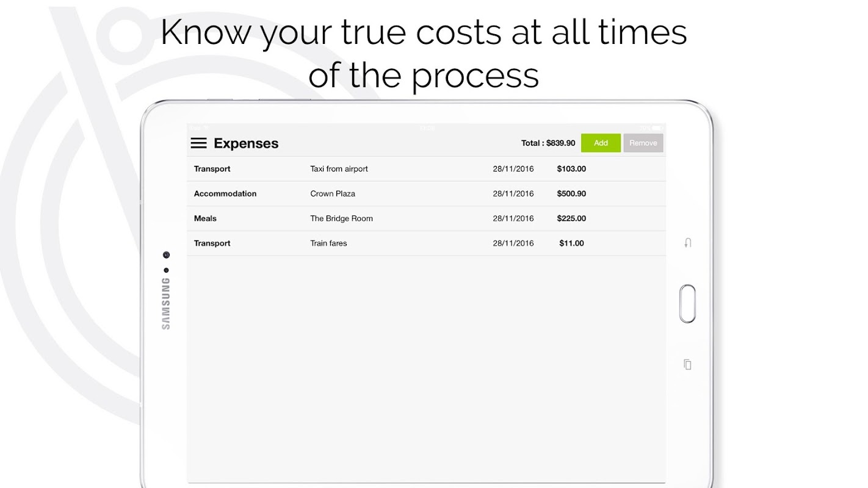This screenshot has width=868, height=488.
Task: Tap the recent apps key icon
Action: tap(687, 364)
